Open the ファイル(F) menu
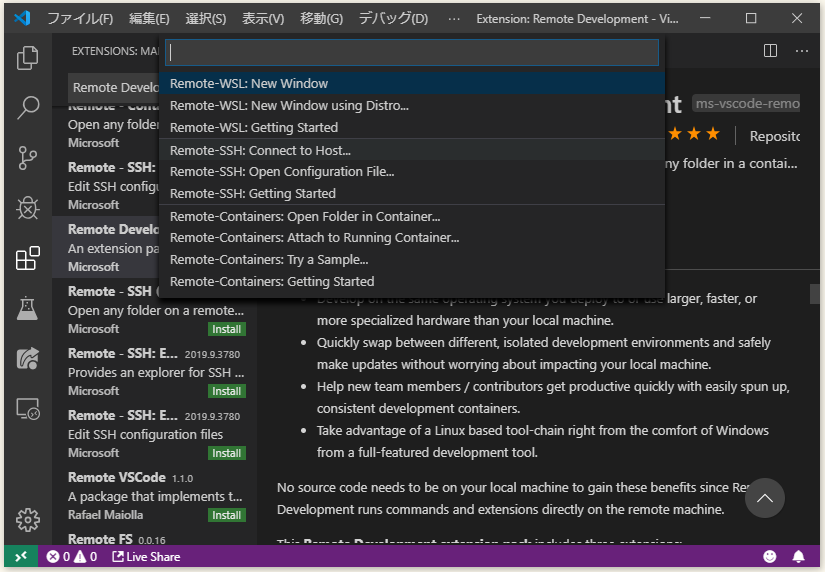The width and height of the screenshot is (825, 572). pyautogui.click(x=80, y=18)
